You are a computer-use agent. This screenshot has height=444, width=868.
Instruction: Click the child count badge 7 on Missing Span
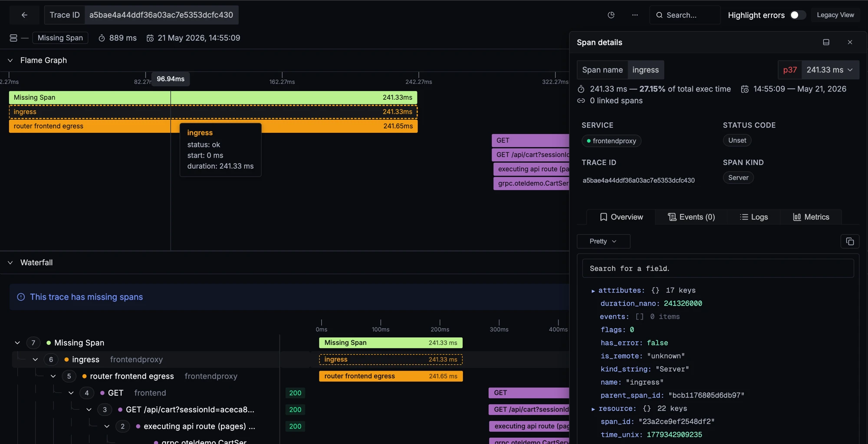[33, 343]
